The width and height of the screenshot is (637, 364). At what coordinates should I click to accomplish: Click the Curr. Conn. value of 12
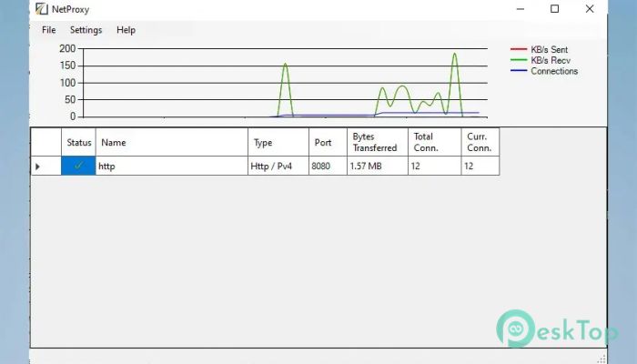480,166
